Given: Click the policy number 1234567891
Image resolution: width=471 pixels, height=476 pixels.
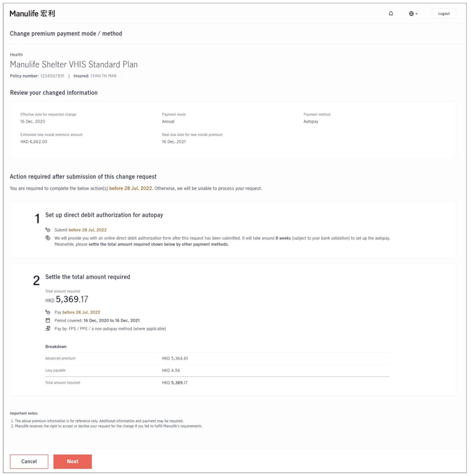Looking at the screenshot, I should click(52, 76).
